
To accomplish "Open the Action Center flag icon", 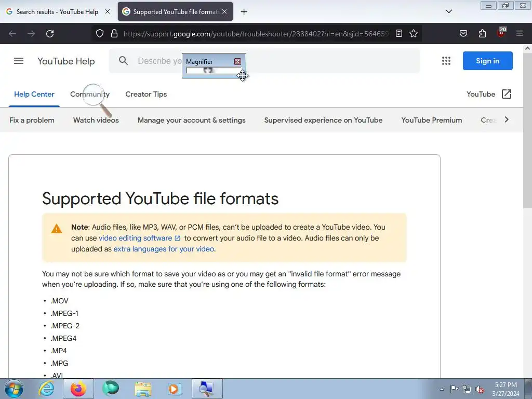I will point(454,389).
